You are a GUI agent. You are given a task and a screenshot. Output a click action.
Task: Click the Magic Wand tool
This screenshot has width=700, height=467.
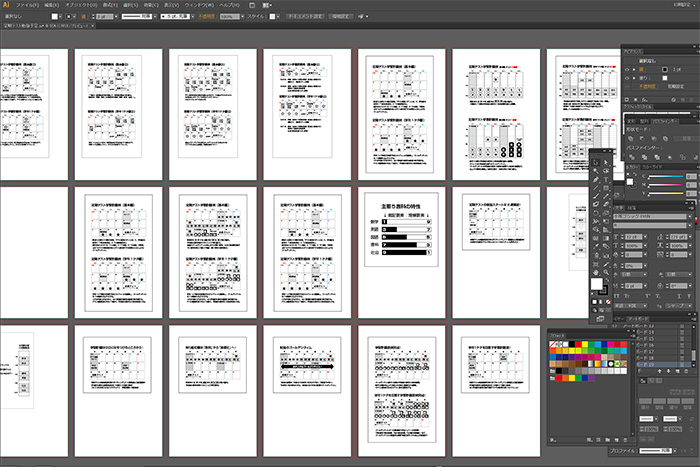point(596,173)
